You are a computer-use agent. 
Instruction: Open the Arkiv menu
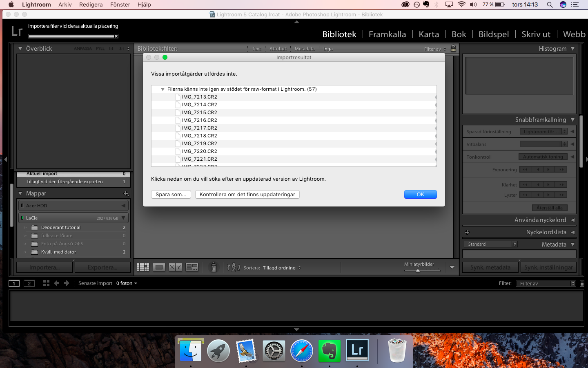pyautogui.click(x=65, y=4)
